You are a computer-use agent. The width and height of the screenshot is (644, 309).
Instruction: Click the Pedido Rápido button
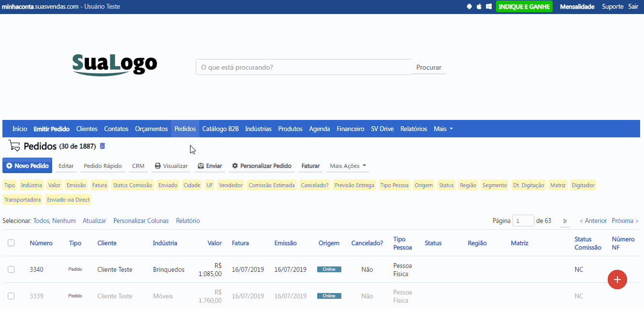tap(103, 166)
